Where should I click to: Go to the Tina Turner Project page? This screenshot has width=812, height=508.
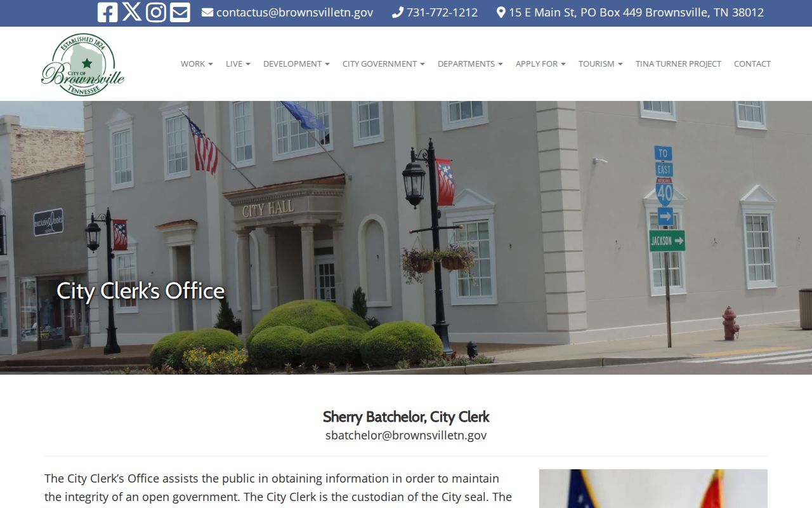pyautogui.click(x=678, y=63)
